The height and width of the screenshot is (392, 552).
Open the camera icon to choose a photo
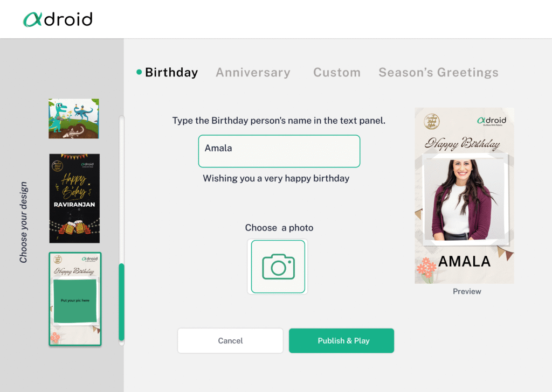click(278, 267)
